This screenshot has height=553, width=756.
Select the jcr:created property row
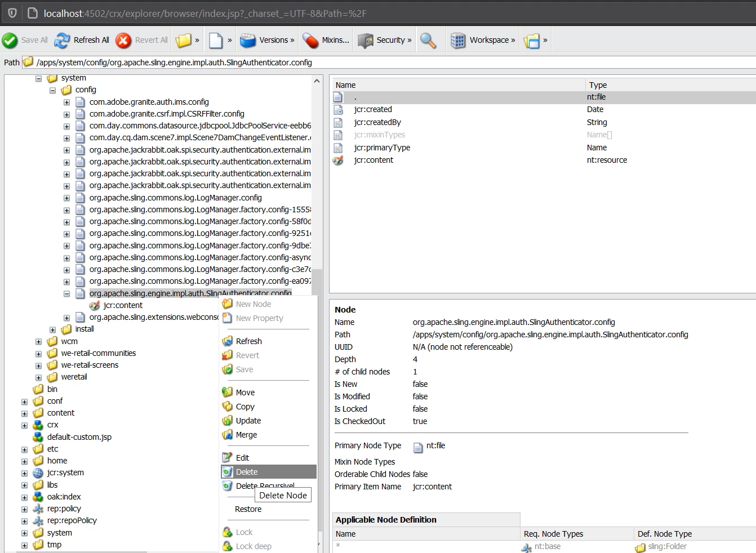point(544,110)
